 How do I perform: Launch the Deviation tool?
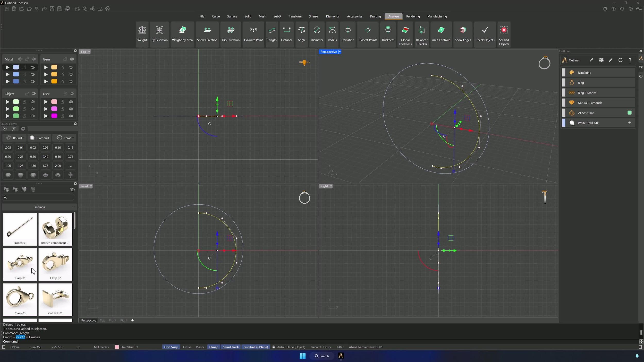(348, 34)
